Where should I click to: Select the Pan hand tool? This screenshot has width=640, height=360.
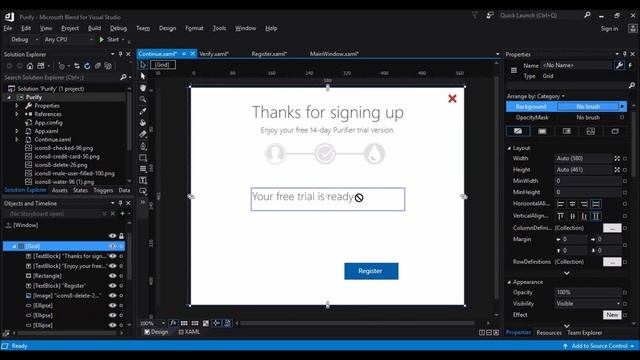pyautogui.click(x=143, y=88)
